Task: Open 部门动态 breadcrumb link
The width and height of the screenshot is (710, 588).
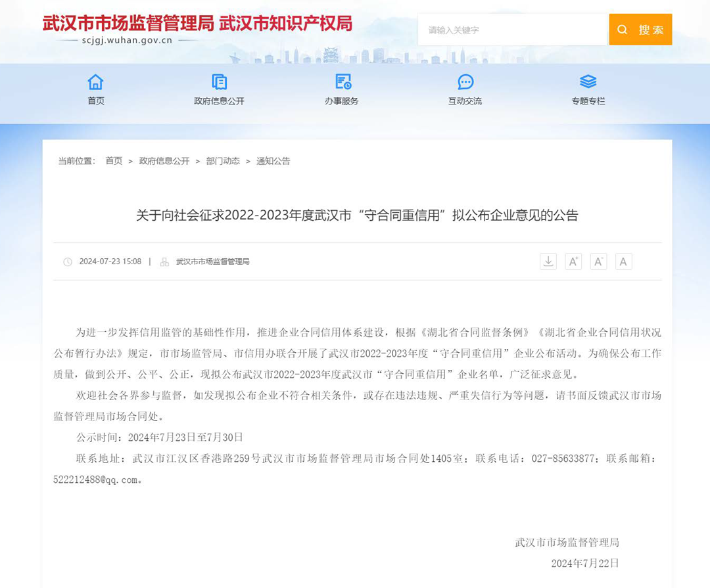Action: click(223, 161)
